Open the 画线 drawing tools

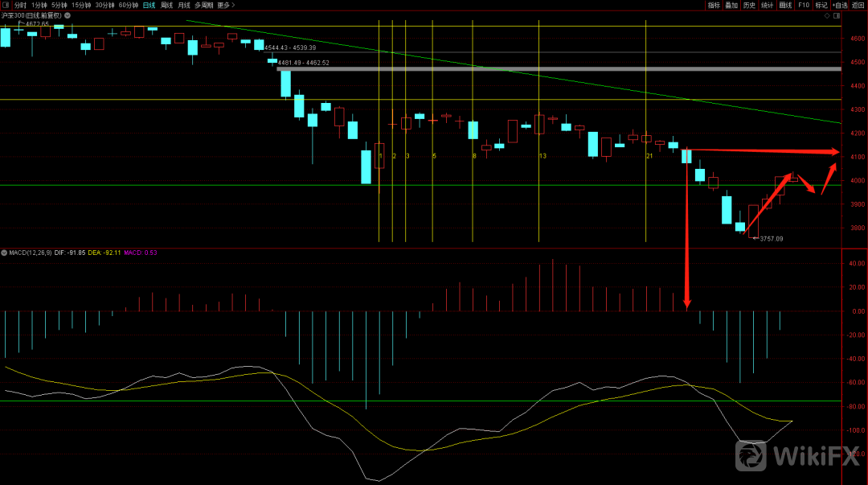pos(785,5)
